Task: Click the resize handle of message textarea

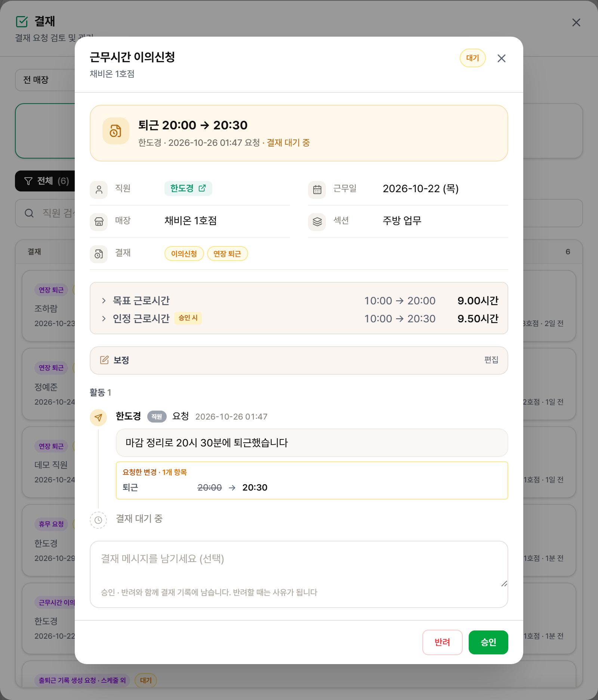Action: click(504, 584)
